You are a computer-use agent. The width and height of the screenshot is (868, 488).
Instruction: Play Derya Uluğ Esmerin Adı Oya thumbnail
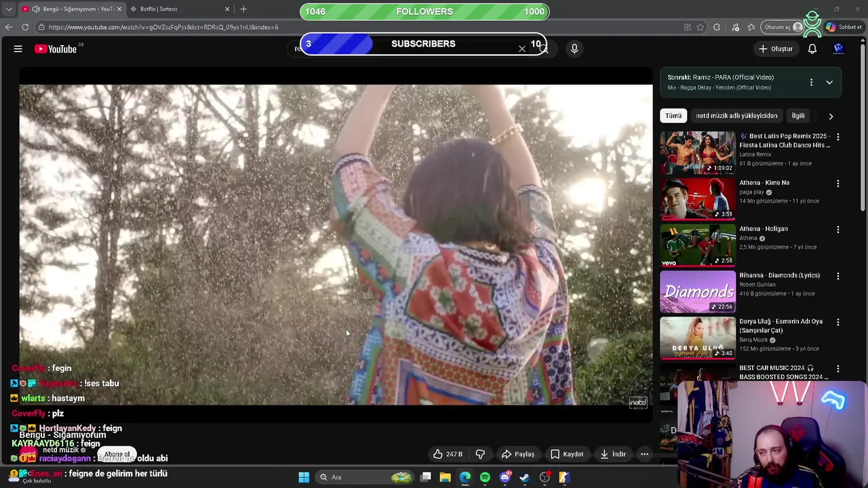(698, 338)
